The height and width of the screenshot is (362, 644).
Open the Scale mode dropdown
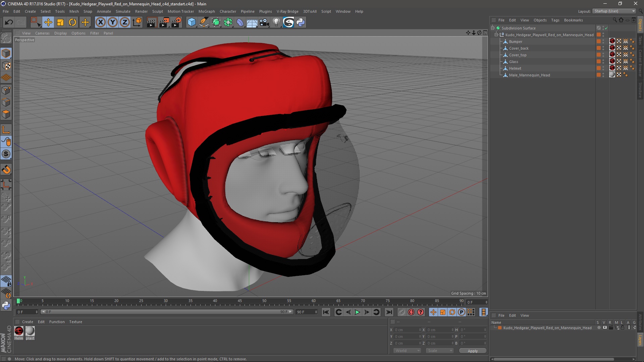point(440,351)
